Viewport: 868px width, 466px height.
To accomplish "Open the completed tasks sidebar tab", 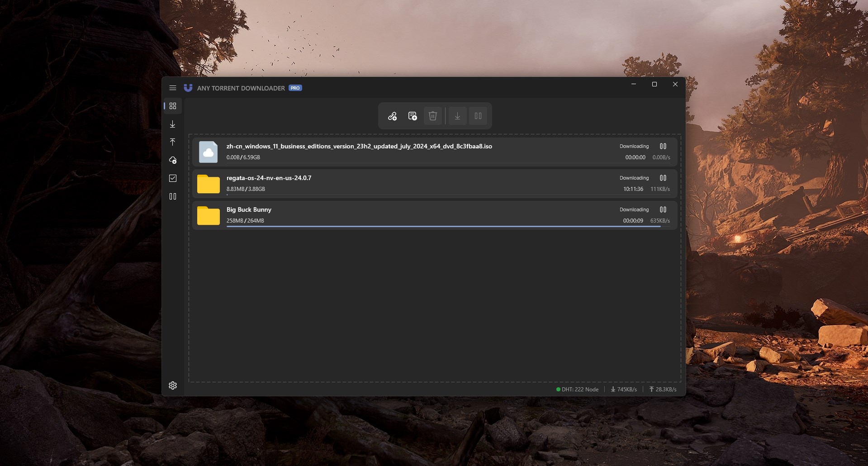I will pyautogui.click(x=173, y=178).
